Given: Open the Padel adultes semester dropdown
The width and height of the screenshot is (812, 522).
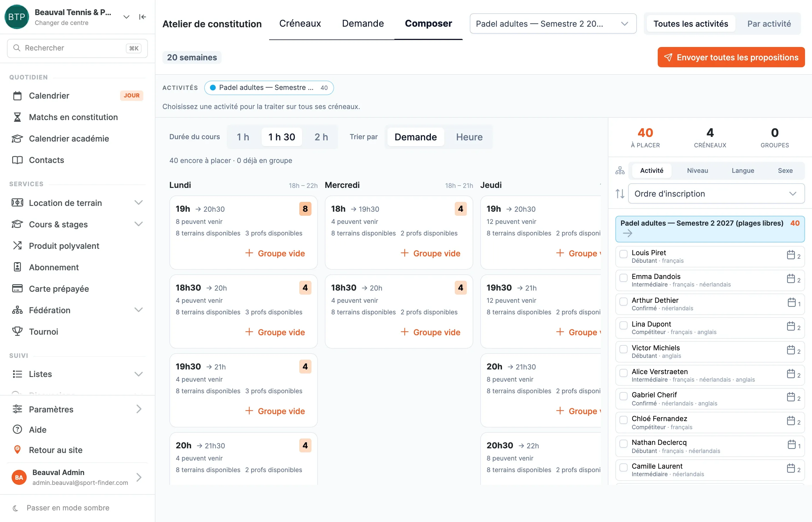Looking at the screenshot, I should 553,24.
